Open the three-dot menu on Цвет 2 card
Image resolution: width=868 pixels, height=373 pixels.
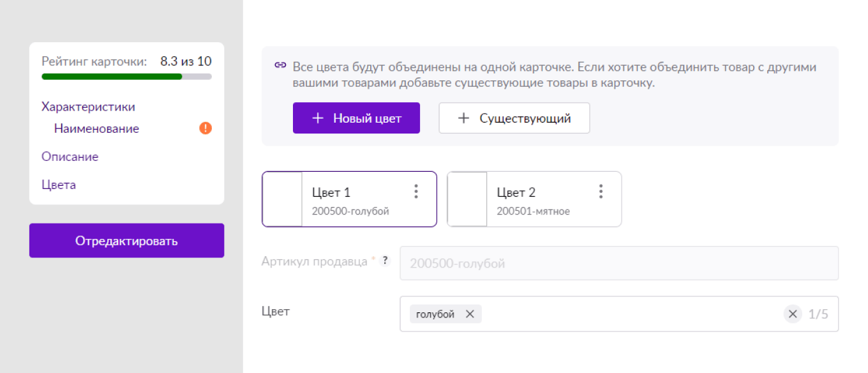click(x=601, y=191)
